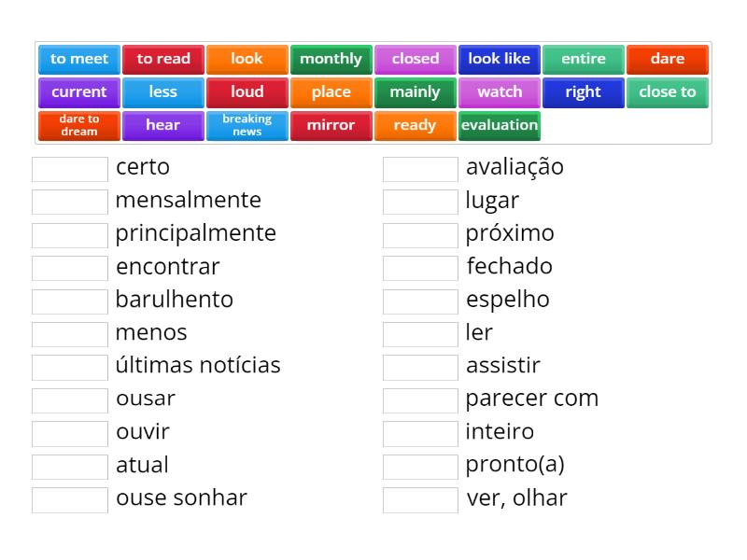747x560 pixels.
Task: Pick the 'breaking news' tile
Action: 247,124
